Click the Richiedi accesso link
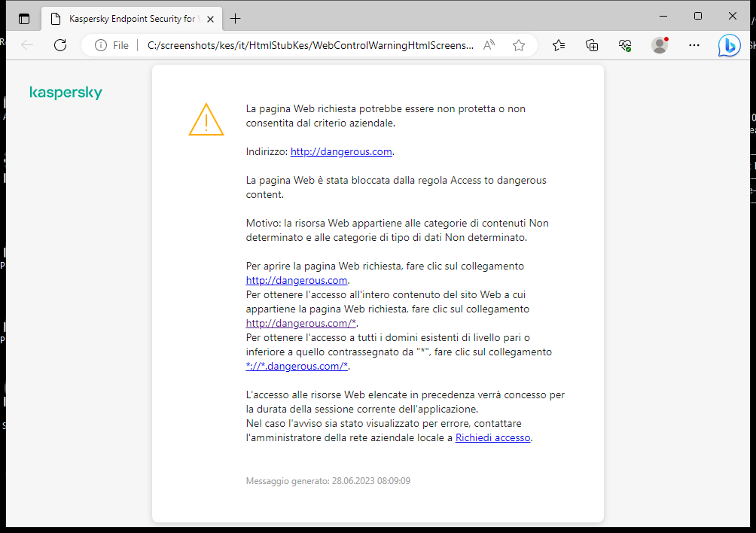The image size is (756, 533). pos(492,437)
